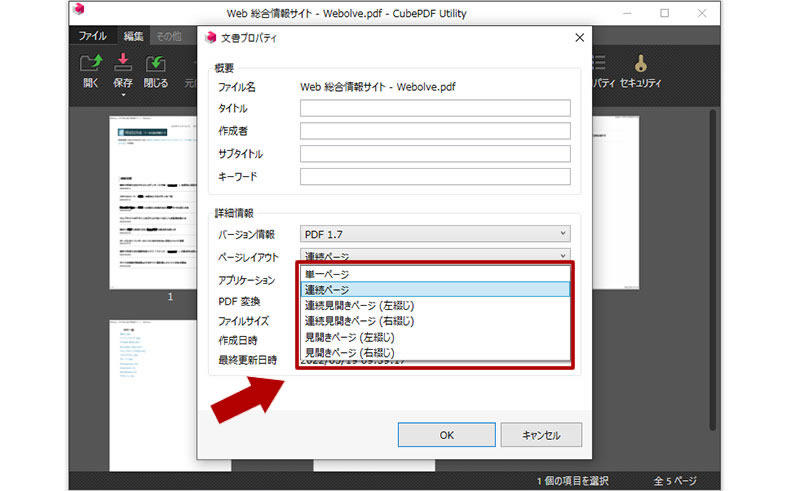
Task: Click into the サブタイトル text field
Action: pyautogui.click(x=435, y=154)
